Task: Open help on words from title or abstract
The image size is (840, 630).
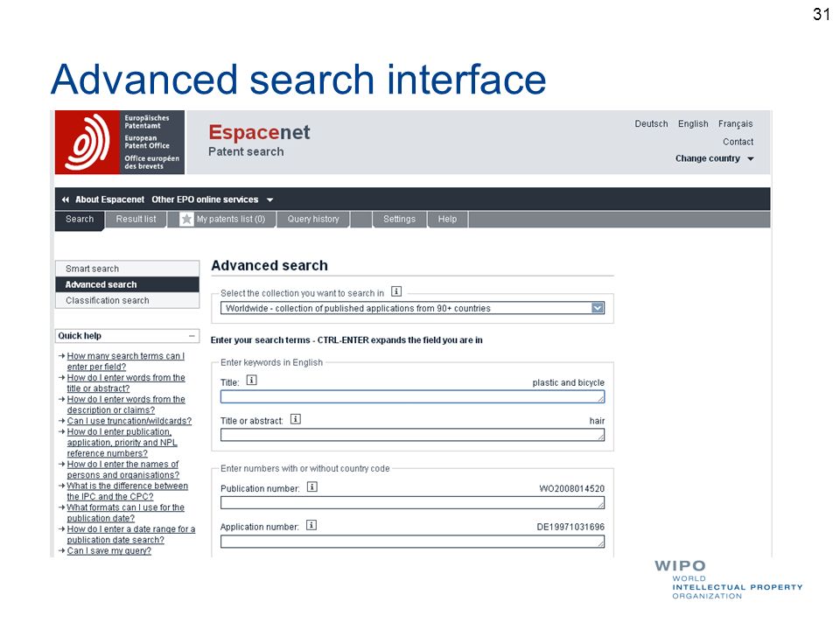Action: pos(126,383)
